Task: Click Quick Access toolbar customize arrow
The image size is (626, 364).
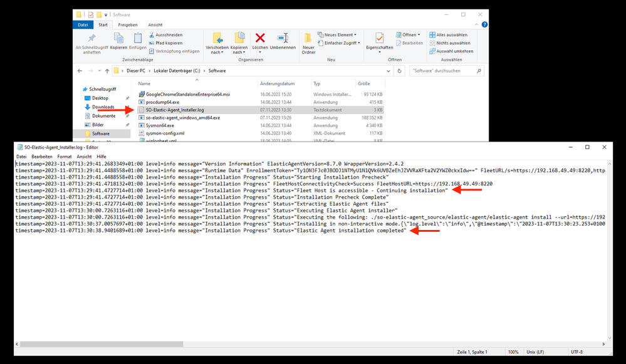Action: (x=106, y=15)
